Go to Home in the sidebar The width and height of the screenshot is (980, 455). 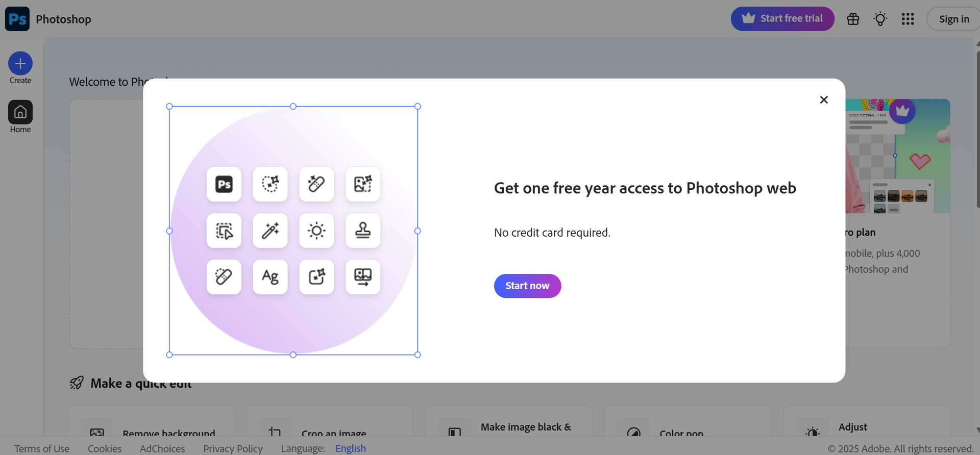(20, 112)
